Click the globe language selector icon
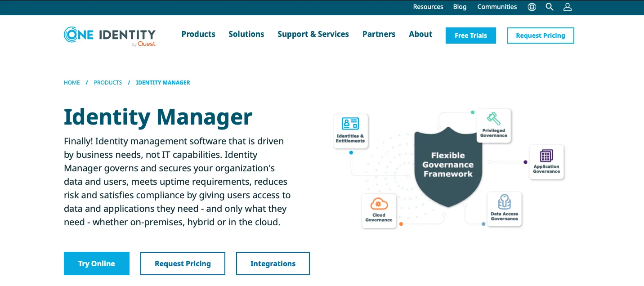 532,7
